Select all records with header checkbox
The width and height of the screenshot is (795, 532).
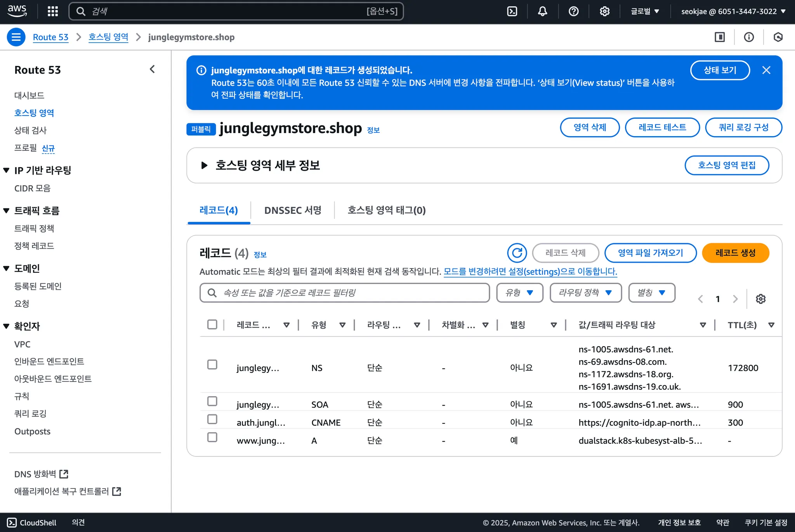(212, 324)
